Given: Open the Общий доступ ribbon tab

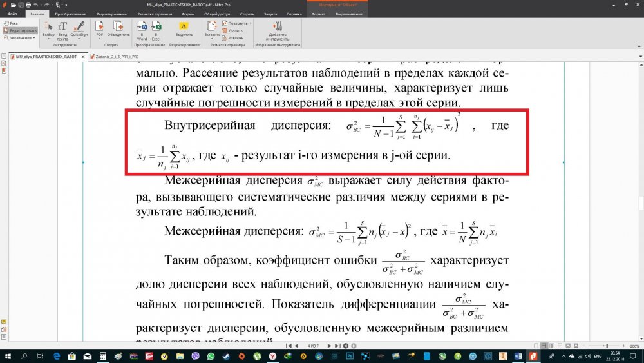Looking at the screenshot, I should pos(217,14).
